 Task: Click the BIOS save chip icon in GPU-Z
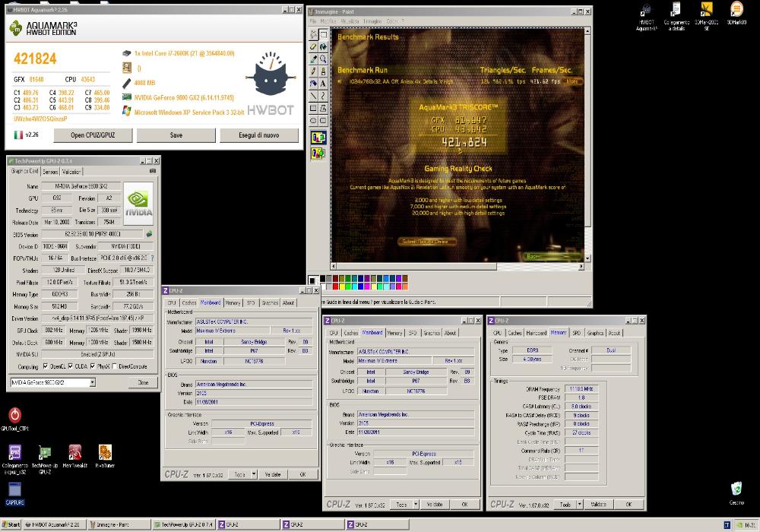[x=149, y=234]
